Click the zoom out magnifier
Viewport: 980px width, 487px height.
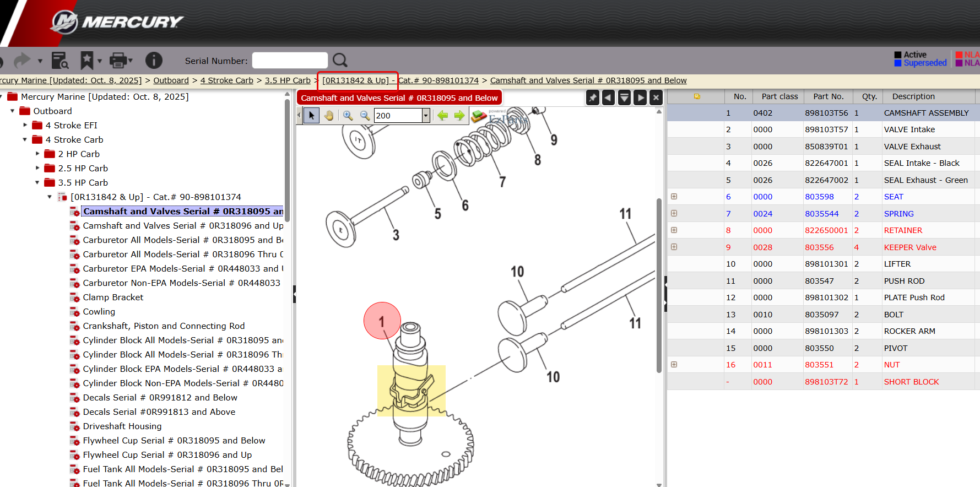(x=365, y=115)
